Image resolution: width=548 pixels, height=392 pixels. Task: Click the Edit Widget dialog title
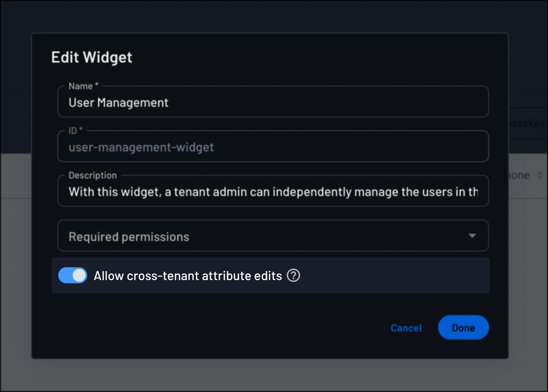92,57
